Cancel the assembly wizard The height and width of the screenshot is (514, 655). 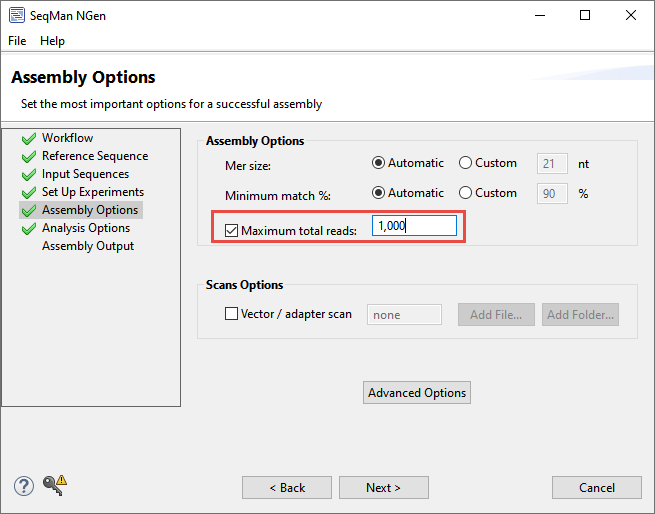coord(597,488)
